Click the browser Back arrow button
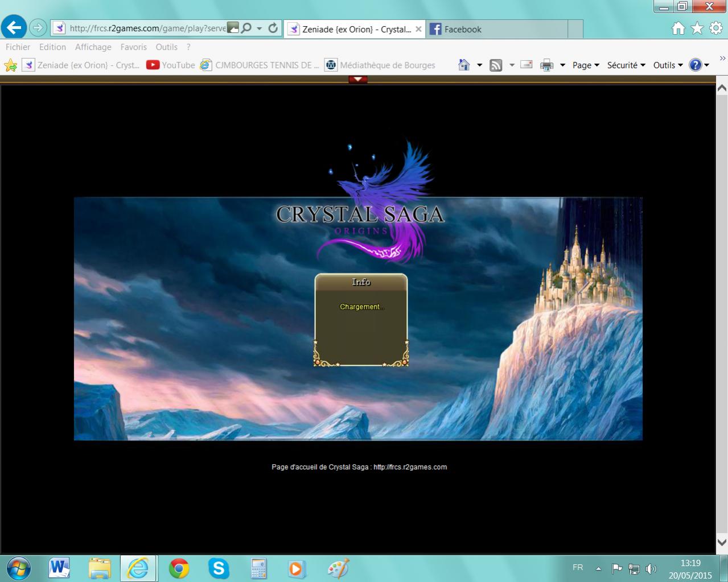Image resolution: width=728 pixels, height=582 pixels. click(x=14, y=27)
